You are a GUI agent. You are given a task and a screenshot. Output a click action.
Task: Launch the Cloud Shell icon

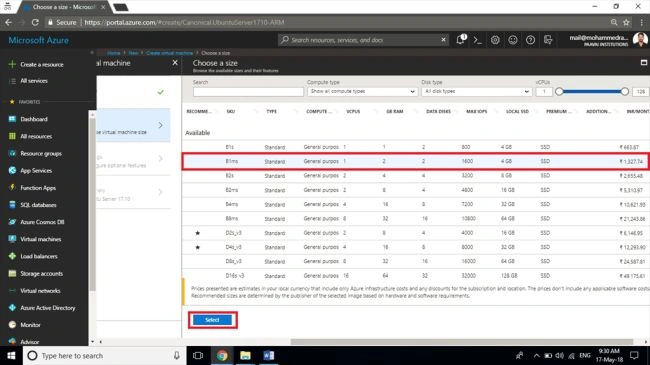pos(478,40)
